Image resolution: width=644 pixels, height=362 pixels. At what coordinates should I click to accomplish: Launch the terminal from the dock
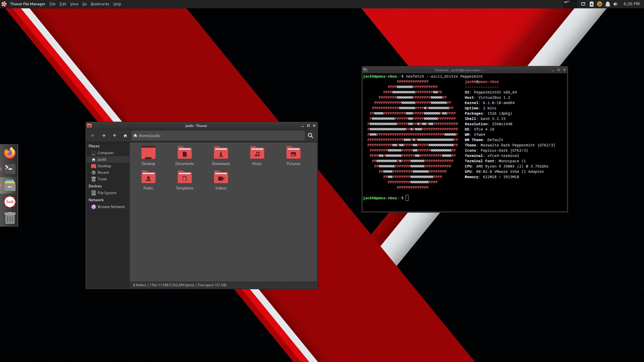(x=9, y=169)
